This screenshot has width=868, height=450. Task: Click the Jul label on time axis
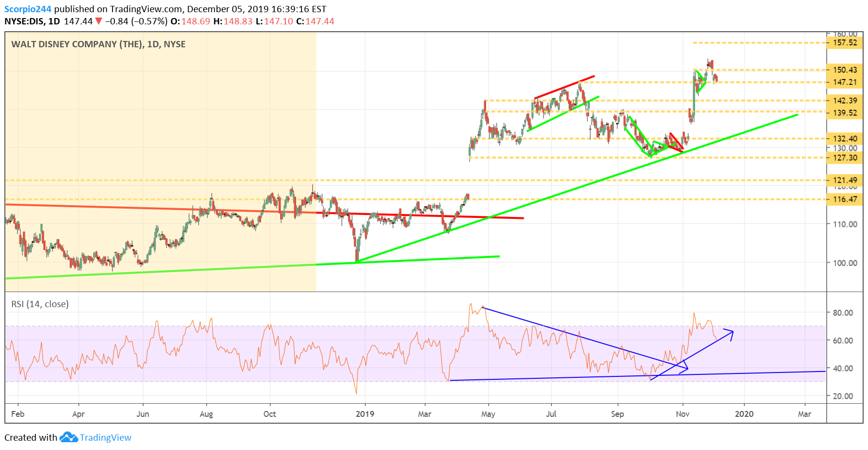click(x=551, y=414)
